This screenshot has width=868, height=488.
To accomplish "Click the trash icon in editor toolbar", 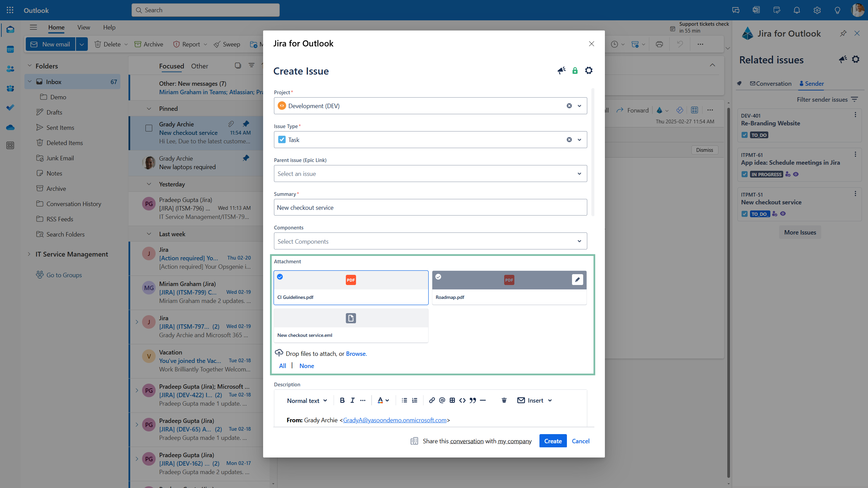I will tap(504, 400).
